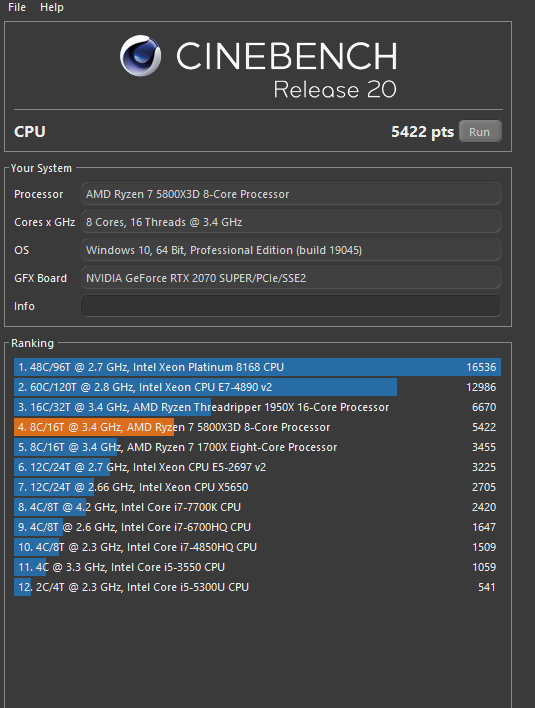Viewport: 535px width, 708px height.
Task: Click the score 16536 in ranking list
Action: point(481,367)
